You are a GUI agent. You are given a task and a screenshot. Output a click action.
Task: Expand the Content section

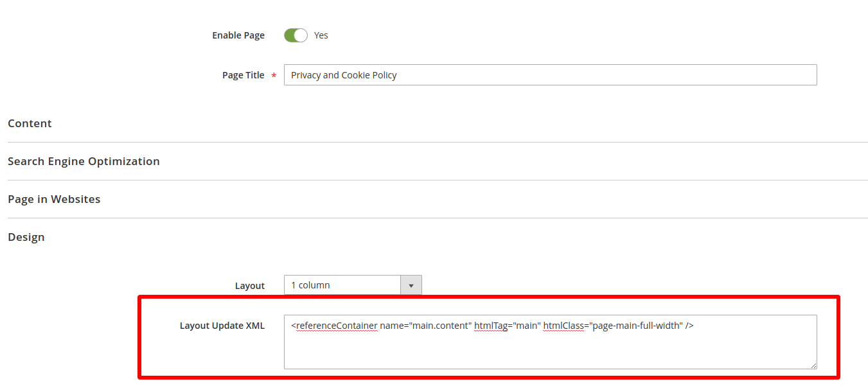click(30, 123)
